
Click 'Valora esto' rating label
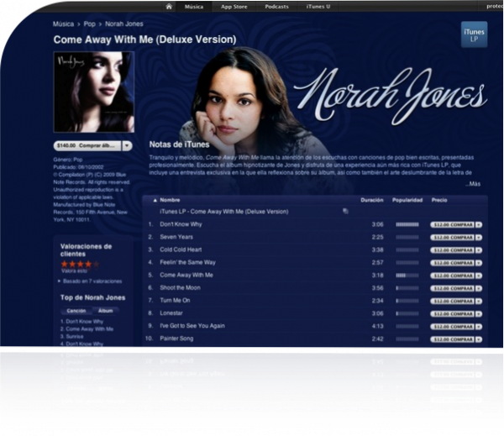coord(74,271)
